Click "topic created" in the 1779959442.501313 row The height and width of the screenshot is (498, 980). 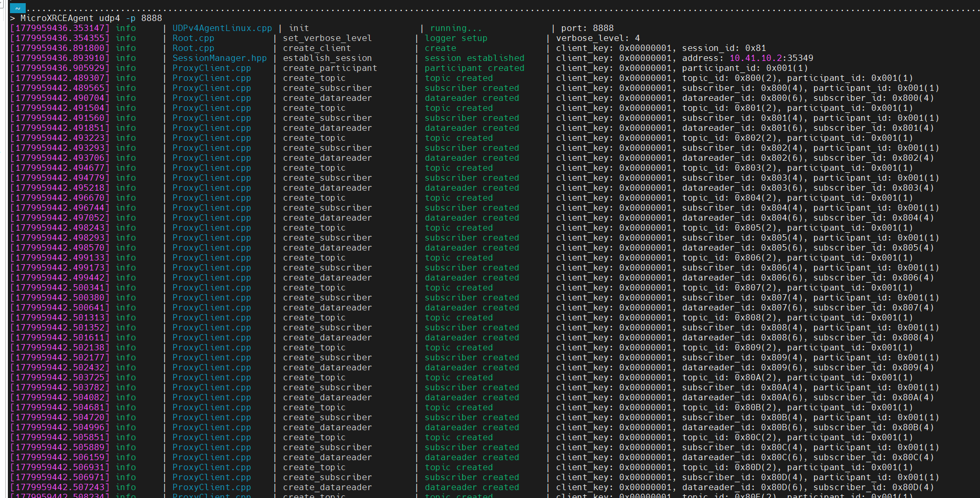click(458, 317)
